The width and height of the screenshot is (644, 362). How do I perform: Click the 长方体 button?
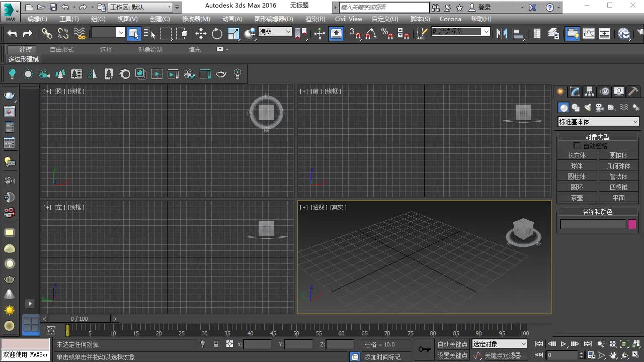click(577, 156)
